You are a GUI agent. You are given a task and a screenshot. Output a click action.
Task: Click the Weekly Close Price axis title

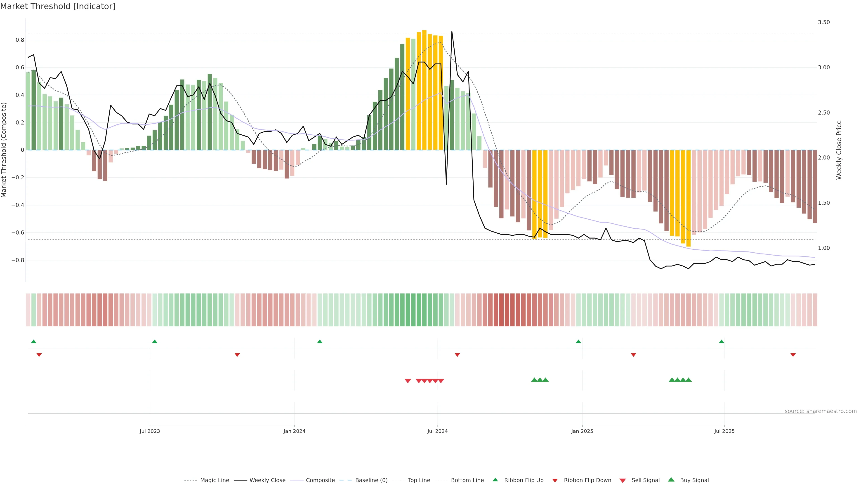pyautogui.click(x=839, y=150)
